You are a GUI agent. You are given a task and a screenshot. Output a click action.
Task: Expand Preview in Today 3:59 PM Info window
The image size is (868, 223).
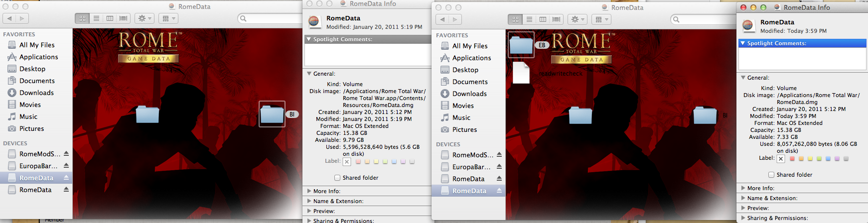coord(743,208)
